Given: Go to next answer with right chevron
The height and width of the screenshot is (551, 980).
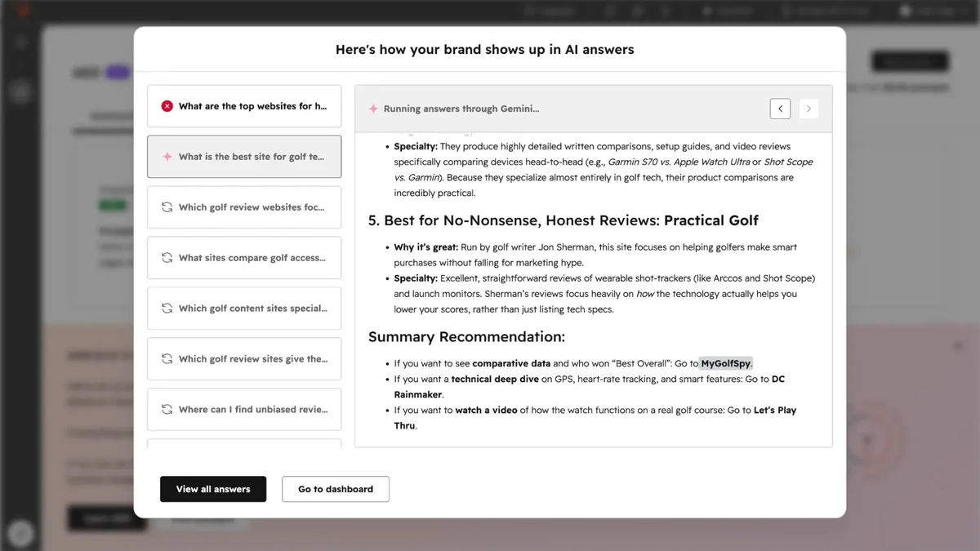Looking at the screenshot, I should click(808, 109).
